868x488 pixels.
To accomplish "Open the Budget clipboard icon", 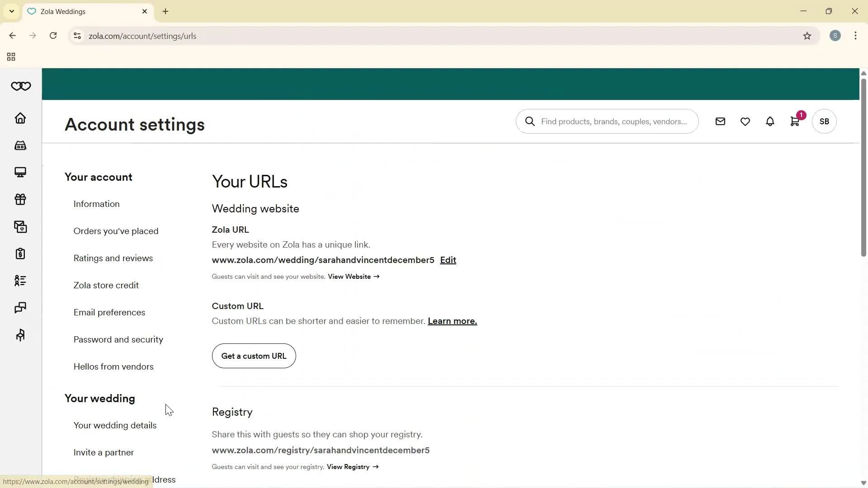I will [x=20, y=253].
